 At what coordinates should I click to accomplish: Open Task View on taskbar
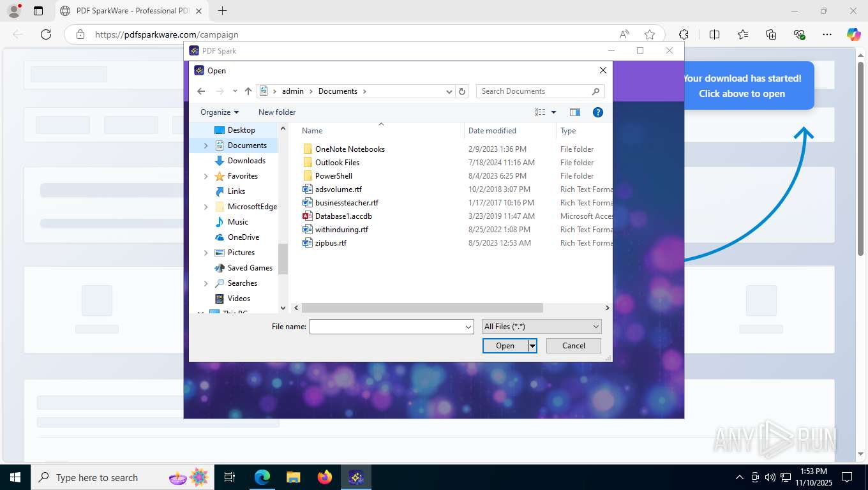pyautogui.click(x=230, y=477)
